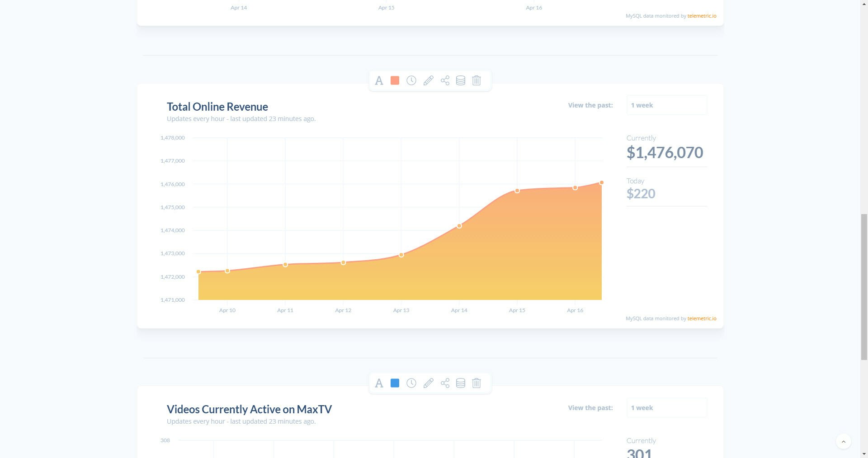Click the database source icon for Total Online Revenue
868x458 pixels.
pyautogui.click(x=461, y=80)
